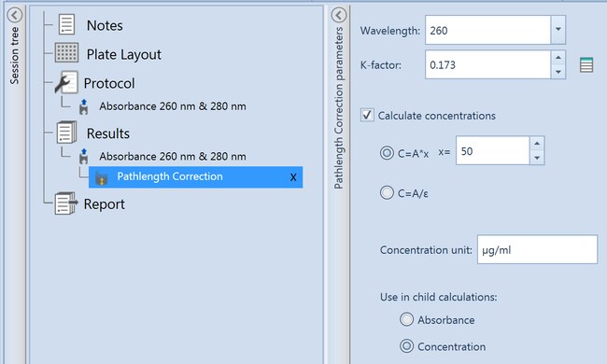Click the Concentration unit field

(x=537, y=249)
